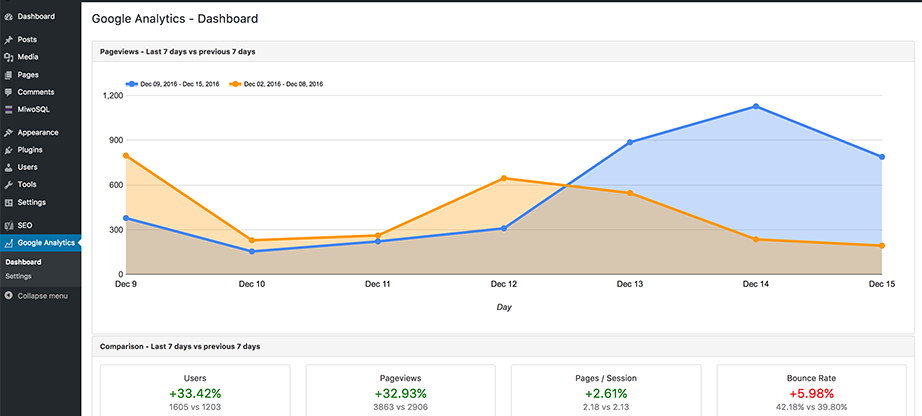Click the Pages document icon
This screenshot has height=416, width=922.
(8, 75)
